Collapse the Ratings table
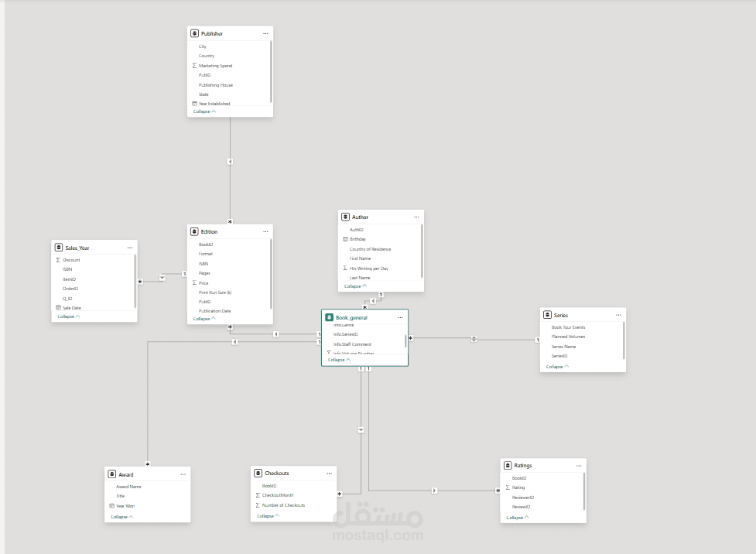The height and width of the screenshot is (554, 756). 518,518
